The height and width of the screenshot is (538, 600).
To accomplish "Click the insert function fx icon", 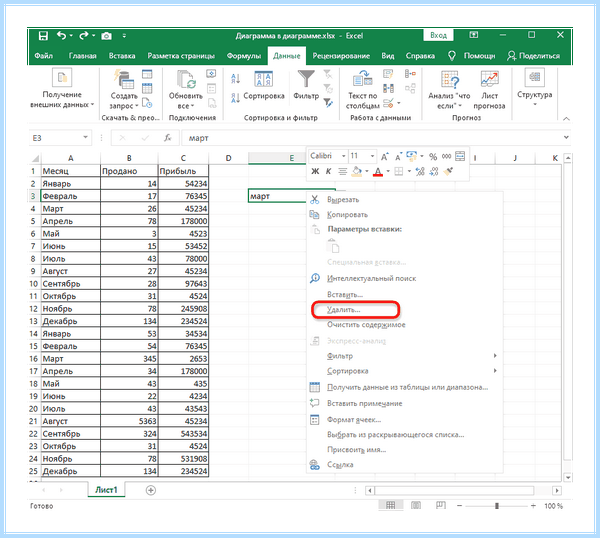I will pyautogui.click(x=168, y=138).
